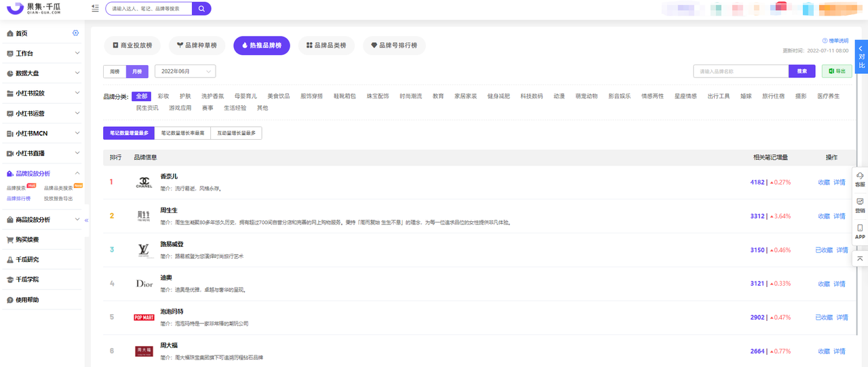Open 品牌搜索 in the sidebar submenu
Screen dimensions: 868x367
pos(16,188)
